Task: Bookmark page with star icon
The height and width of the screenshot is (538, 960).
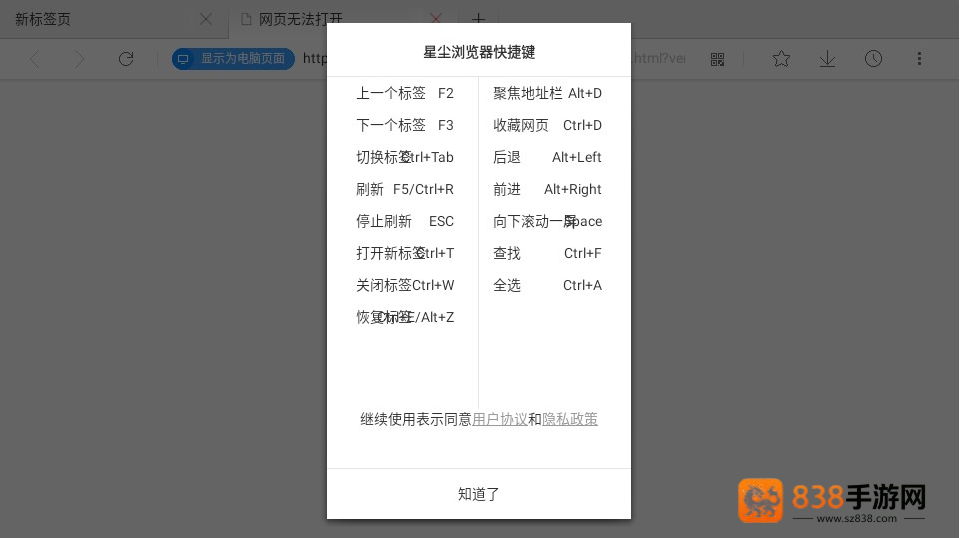Action: point(781,59)
